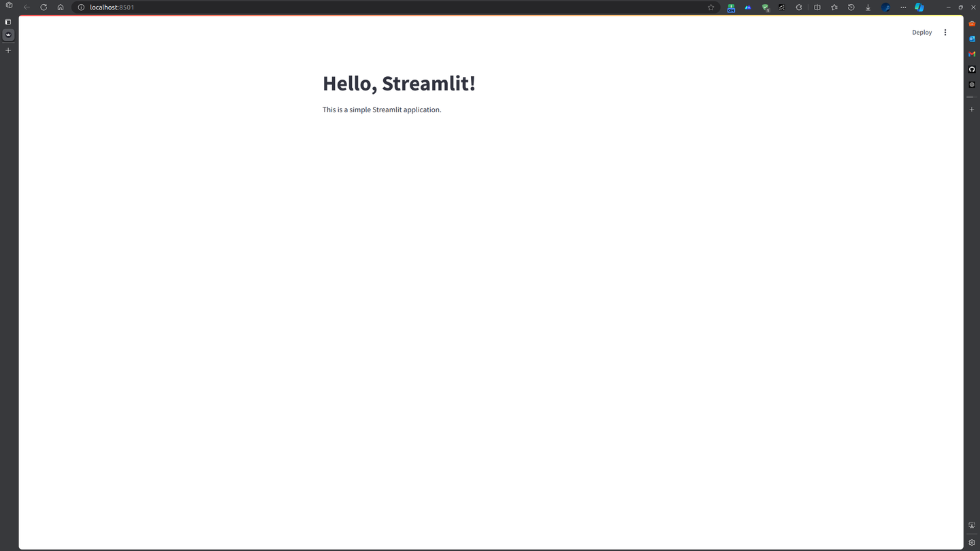Open GitHub from the right sidebar
The height and width of the screenshot is (551, 980).
(x=972, y=69)
